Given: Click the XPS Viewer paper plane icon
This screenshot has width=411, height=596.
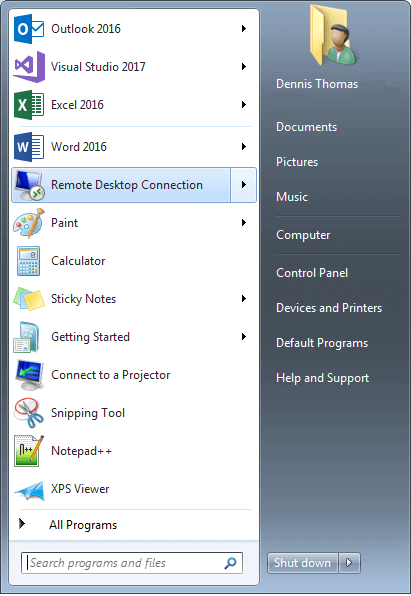Looking at the screenshot, I should click(29, 490).
